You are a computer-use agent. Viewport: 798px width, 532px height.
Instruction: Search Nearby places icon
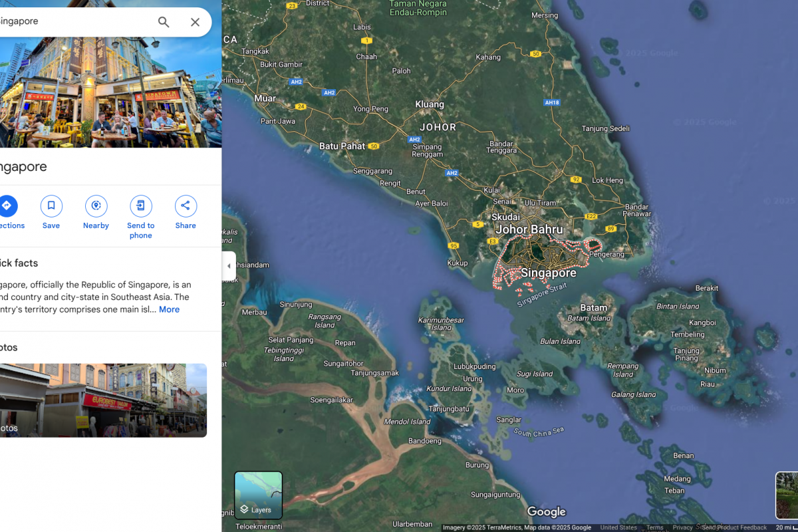(96, 206)
